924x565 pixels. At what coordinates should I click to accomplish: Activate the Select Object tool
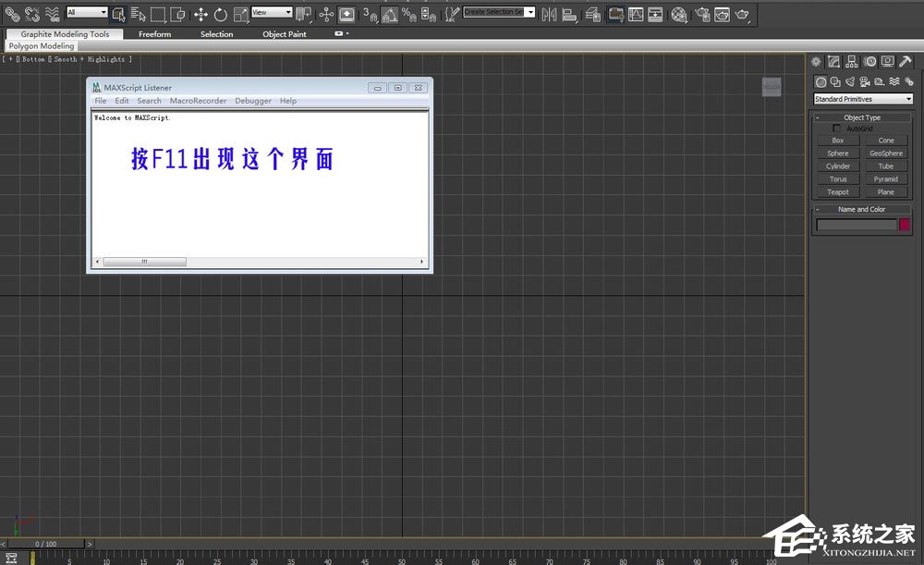tap(118, 14)
